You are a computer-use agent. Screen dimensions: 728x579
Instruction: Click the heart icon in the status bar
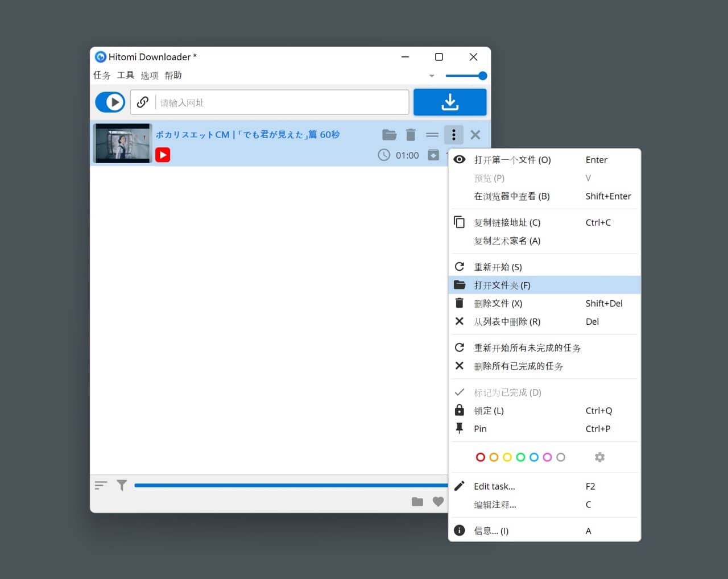pyautogui.click(x=438, y=502)
